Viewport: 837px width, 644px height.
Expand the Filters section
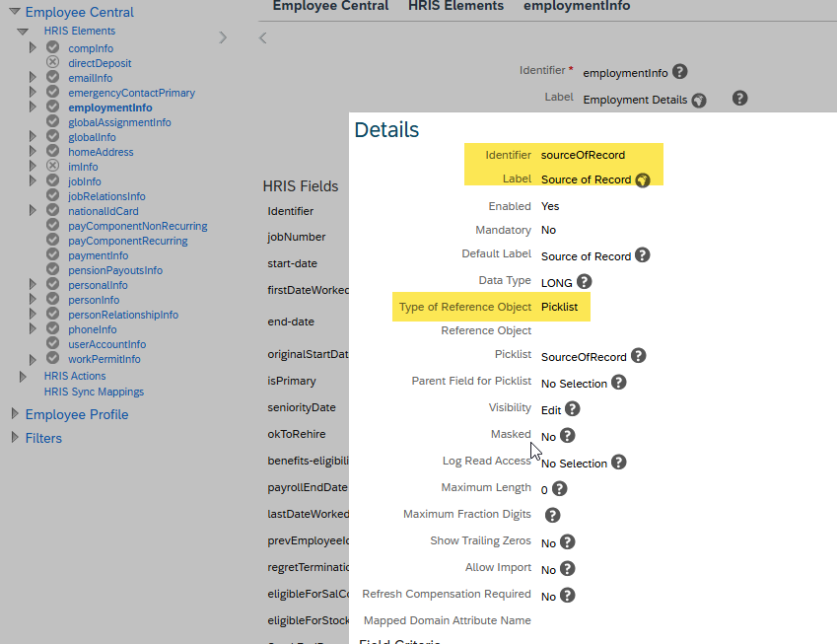(15, 437)
